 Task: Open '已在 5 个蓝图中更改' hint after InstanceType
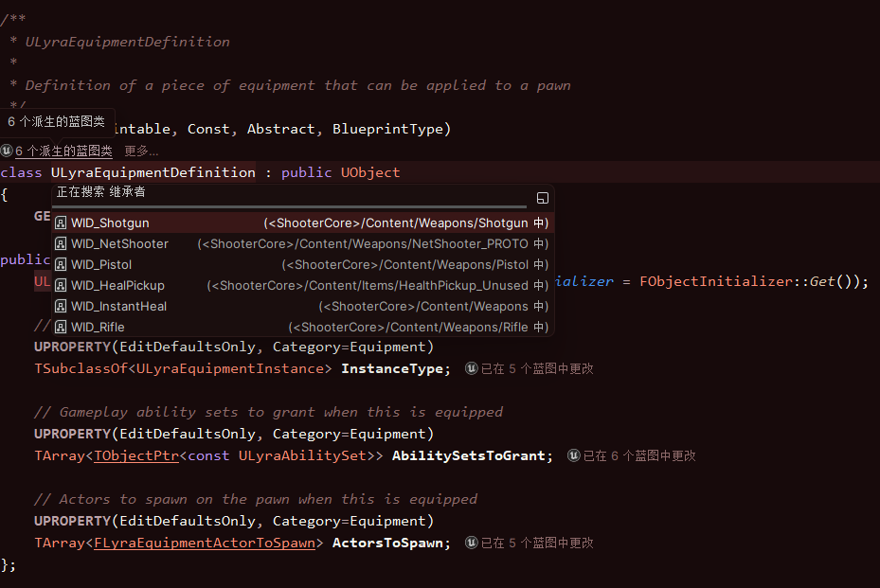(x=537, y=368)
